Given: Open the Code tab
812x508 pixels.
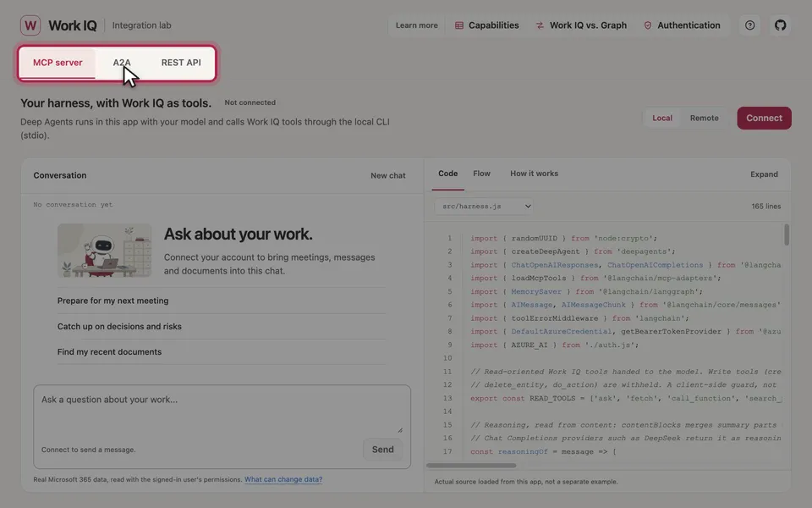Looking at the screenshot, I should point(448,174).
